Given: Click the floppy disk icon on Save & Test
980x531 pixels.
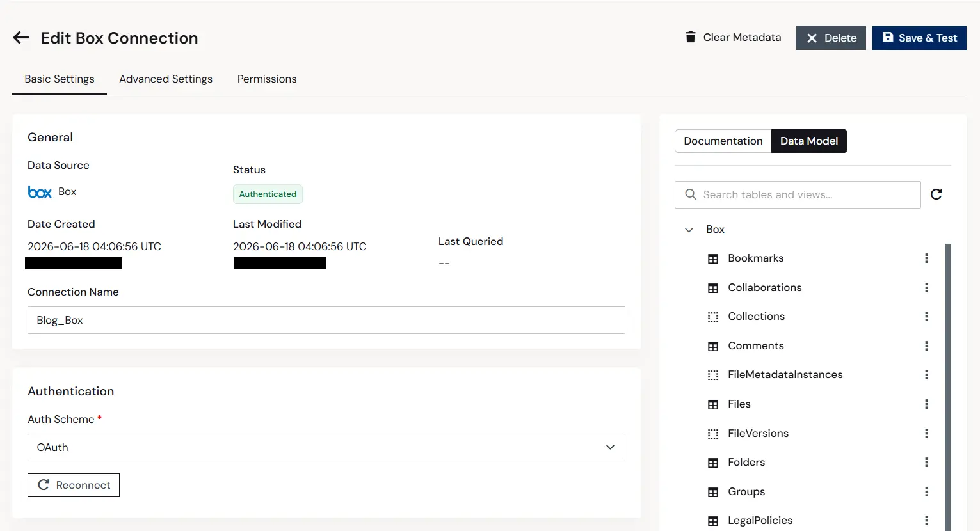Looking at the screenshot, I should click(888, 37).
